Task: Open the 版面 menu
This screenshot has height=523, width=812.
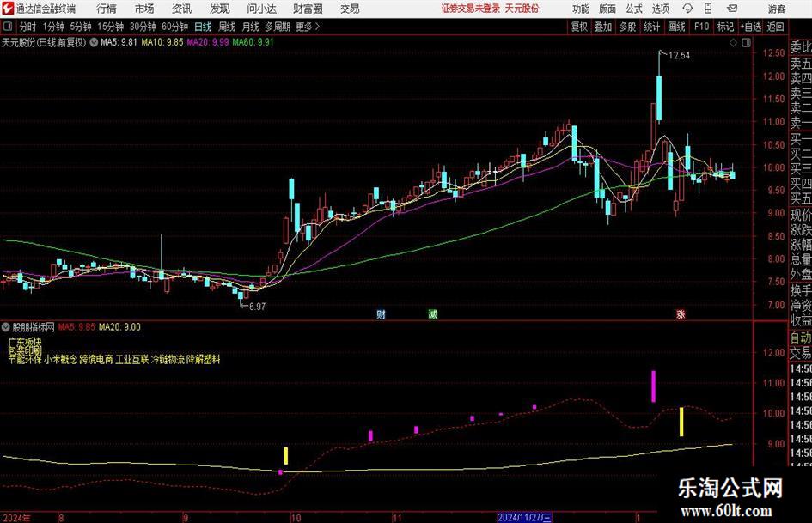Action: pos(607,9)
